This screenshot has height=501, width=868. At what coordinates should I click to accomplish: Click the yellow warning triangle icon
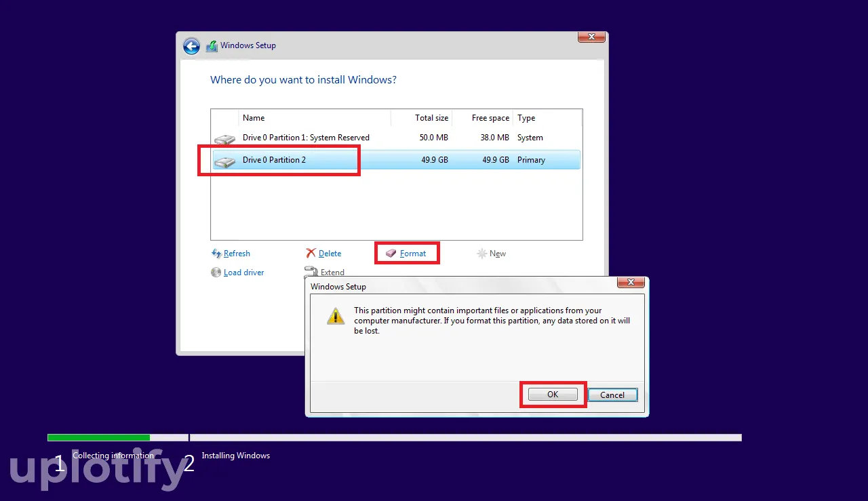336,316
